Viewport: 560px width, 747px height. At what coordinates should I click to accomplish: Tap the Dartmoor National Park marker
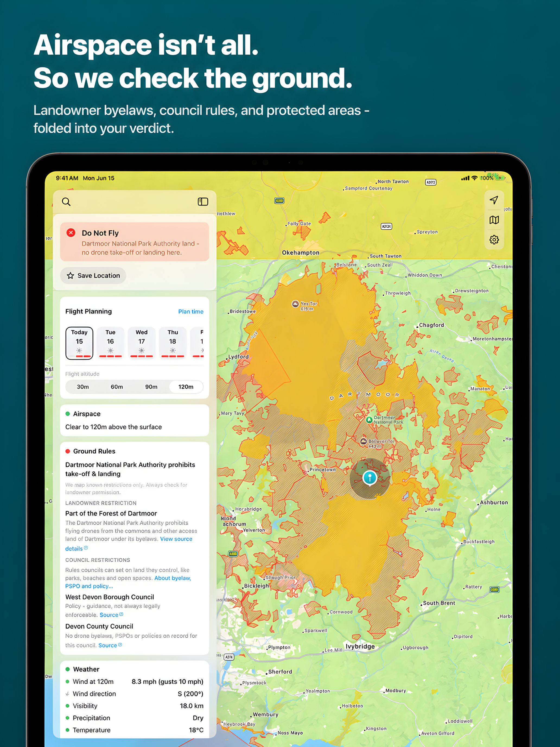(x=369, y=420)
